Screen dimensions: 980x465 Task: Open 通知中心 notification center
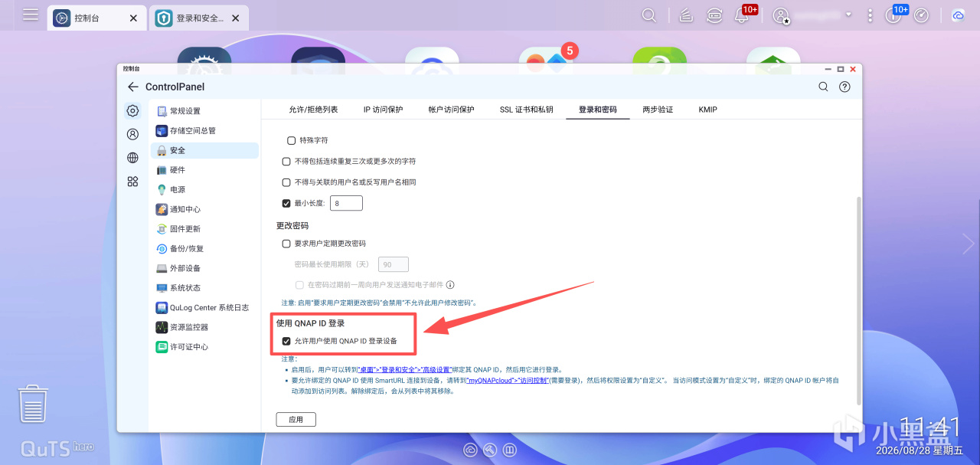coord(204,209)
